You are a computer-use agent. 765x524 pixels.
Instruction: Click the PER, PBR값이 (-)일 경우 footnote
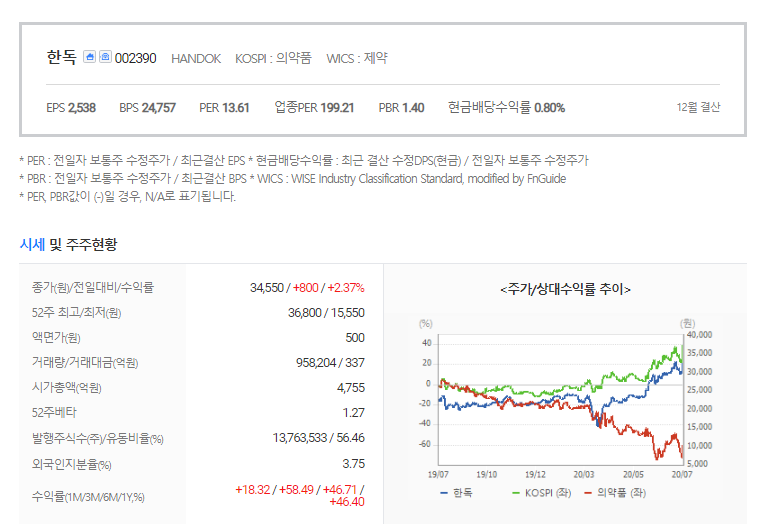coord(128,197)
